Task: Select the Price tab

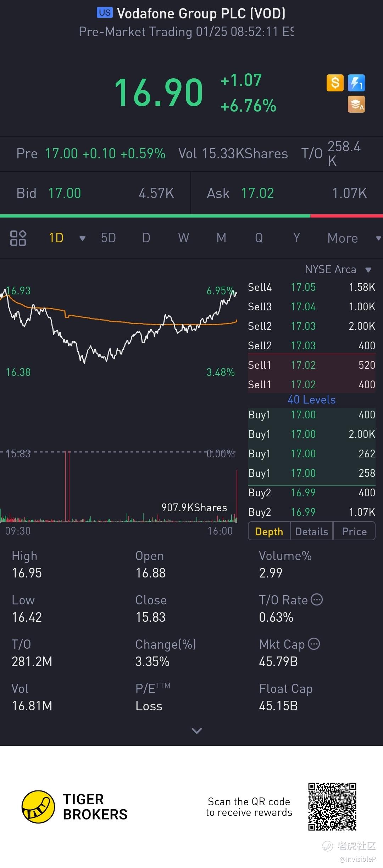Action: (x=354, y=531)
